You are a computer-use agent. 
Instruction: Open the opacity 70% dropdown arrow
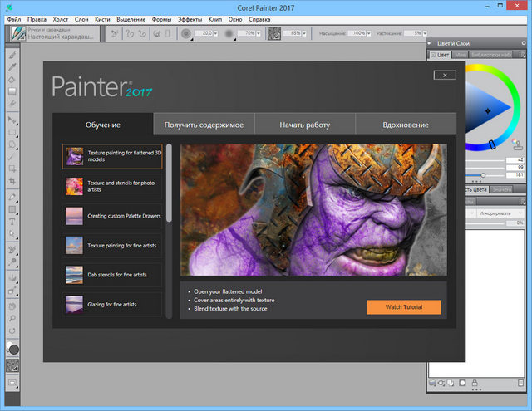coord(259,33)
